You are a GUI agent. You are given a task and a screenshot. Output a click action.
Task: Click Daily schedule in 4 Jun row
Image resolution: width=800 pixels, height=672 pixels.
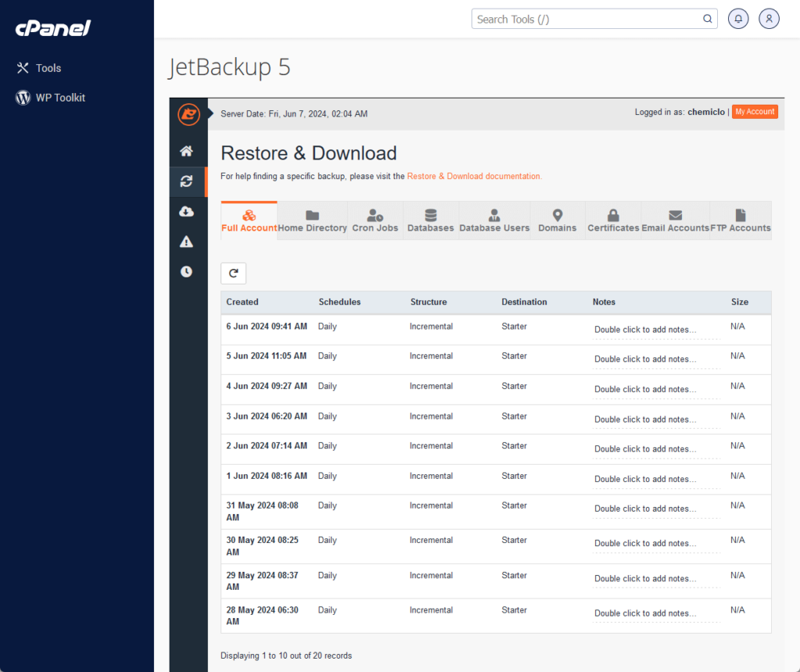tap(327, 386)
